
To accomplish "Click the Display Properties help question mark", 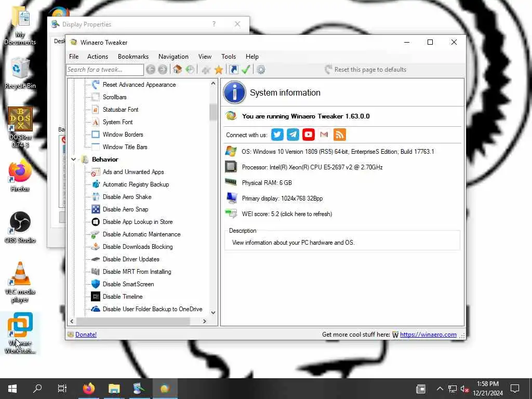I will pos(214,24).
